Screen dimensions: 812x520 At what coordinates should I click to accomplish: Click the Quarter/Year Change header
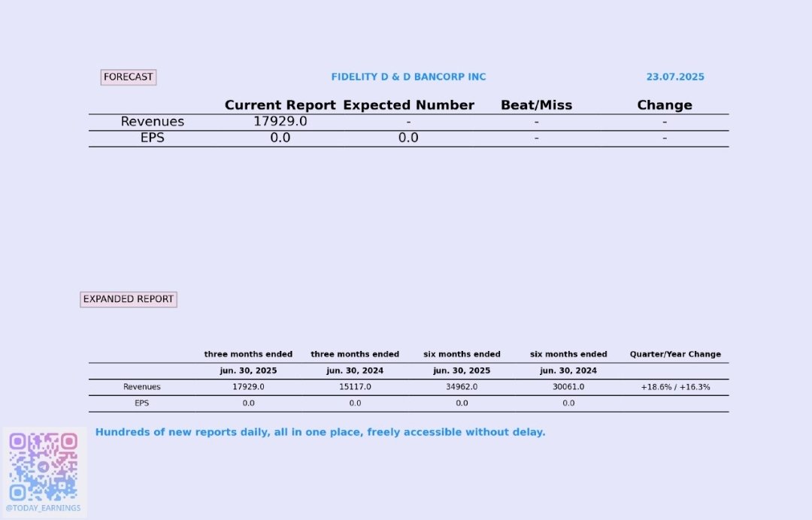675,355
